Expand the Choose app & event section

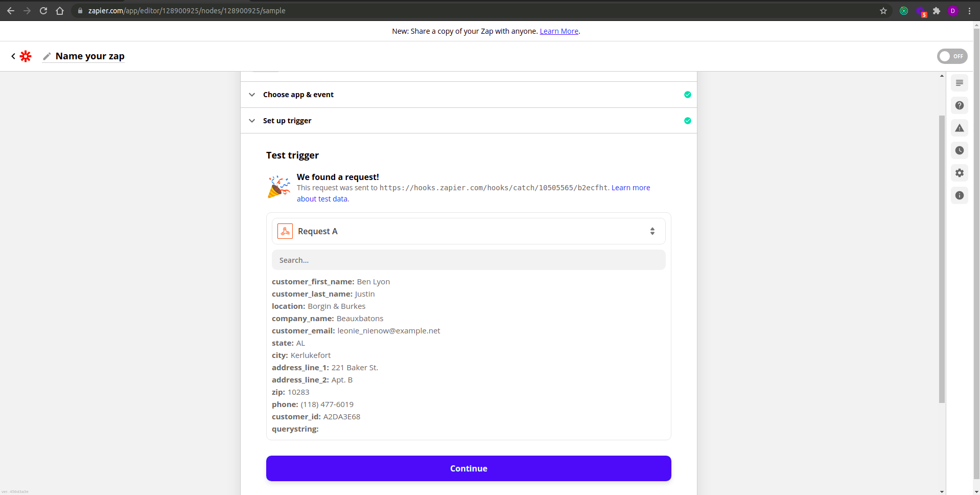[x=469, y=95]
